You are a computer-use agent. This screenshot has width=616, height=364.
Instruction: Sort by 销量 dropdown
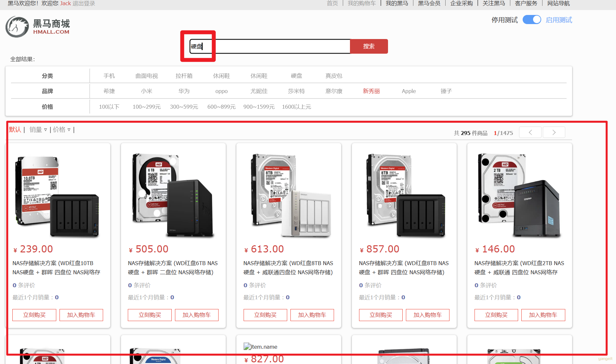pyautogui.click(x=38, y=130)
